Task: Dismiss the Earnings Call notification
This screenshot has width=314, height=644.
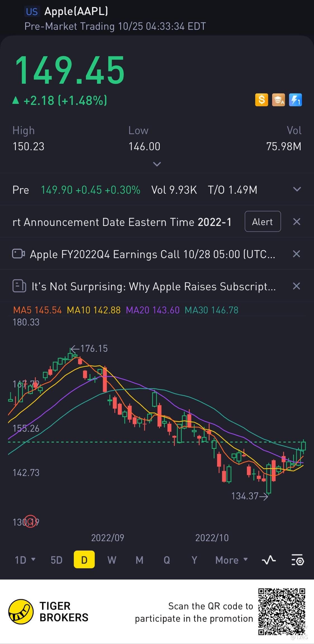Action: pyautogui.click(x=296, y=254)
